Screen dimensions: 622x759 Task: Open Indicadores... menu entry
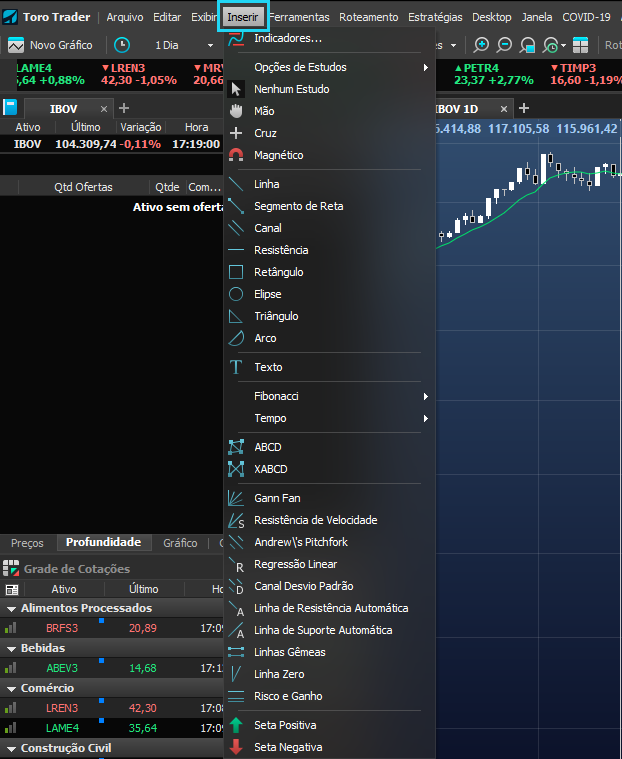pyautogui.click(x=329, y=38)
